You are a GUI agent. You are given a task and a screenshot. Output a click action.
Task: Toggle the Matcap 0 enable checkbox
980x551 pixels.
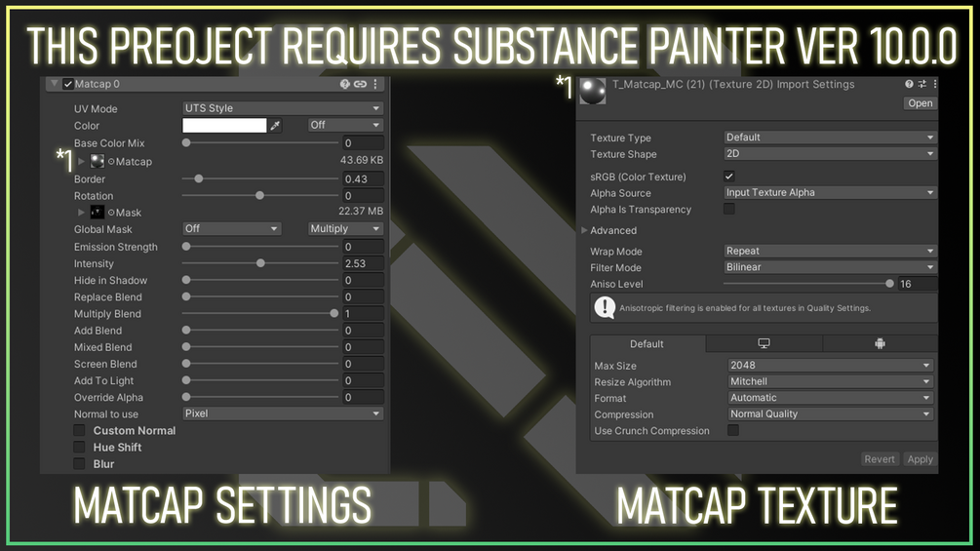click(68, 84)
